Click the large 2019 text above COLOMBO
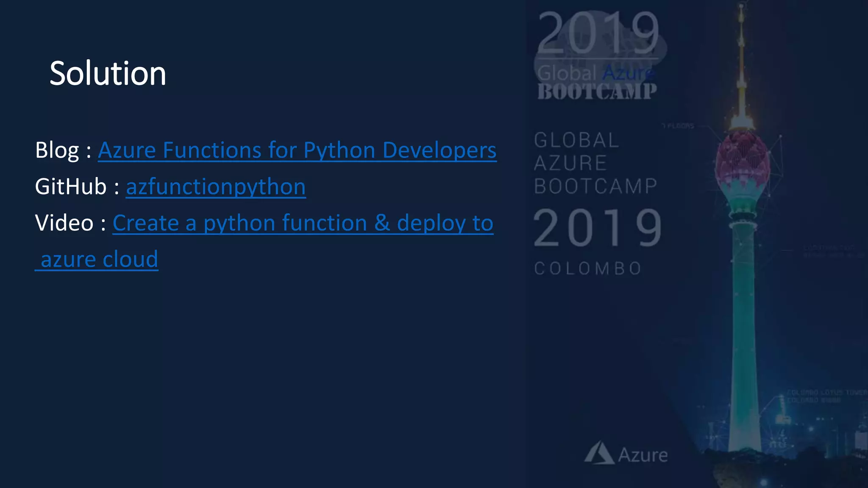Screen dimensions: 868x488 tap(597, 228)
